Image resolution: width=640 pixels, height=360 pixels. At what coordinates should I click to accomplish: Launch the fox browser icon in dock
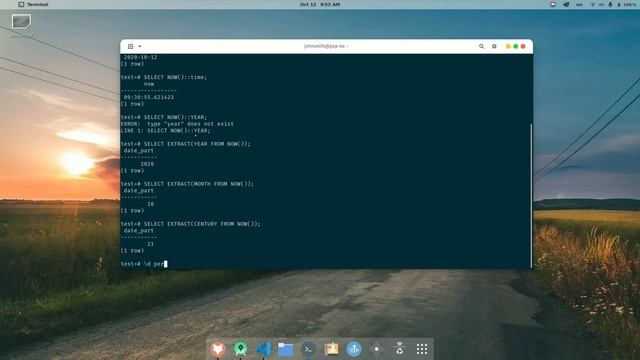[x=218, y=349]
